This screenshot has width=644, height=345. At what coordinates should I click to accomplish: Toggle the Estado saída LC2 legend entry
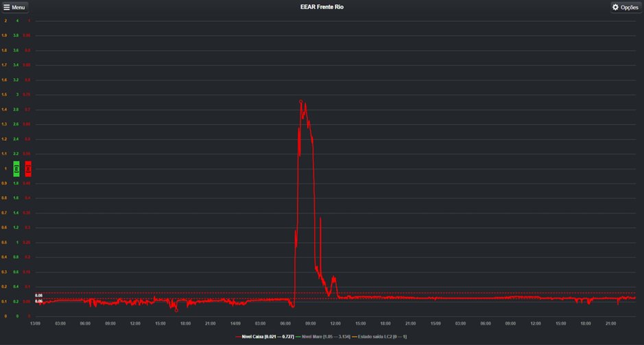point(379,337)
